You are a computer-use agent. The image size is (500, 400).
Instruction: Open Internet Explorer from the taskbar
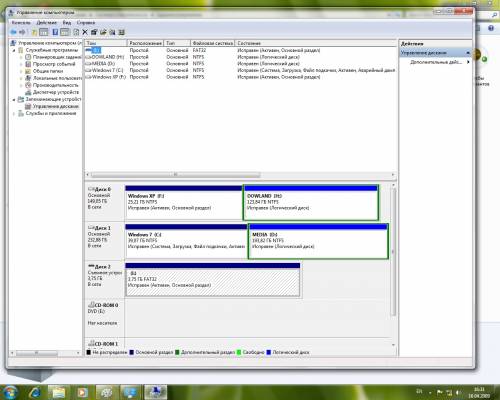36,392
